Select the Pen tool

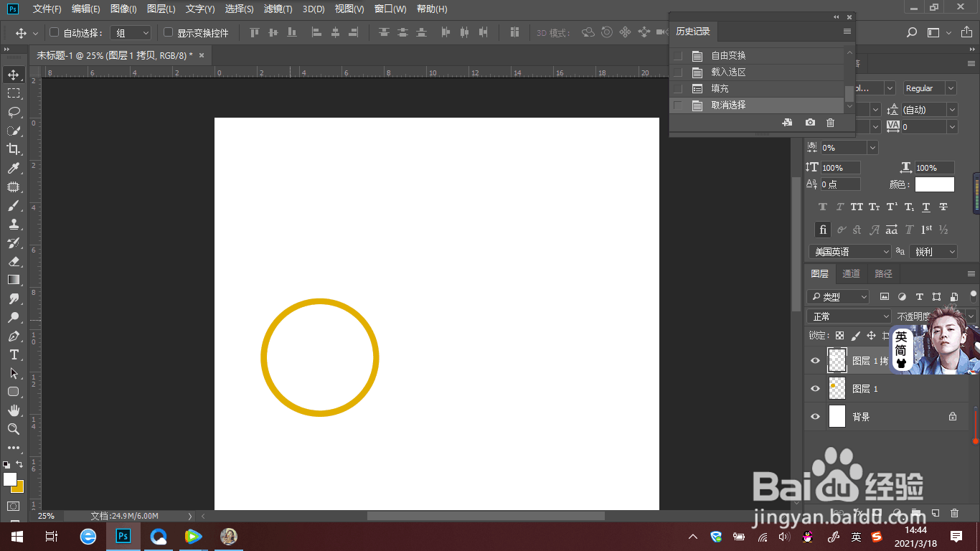click(x=14, y=336)
